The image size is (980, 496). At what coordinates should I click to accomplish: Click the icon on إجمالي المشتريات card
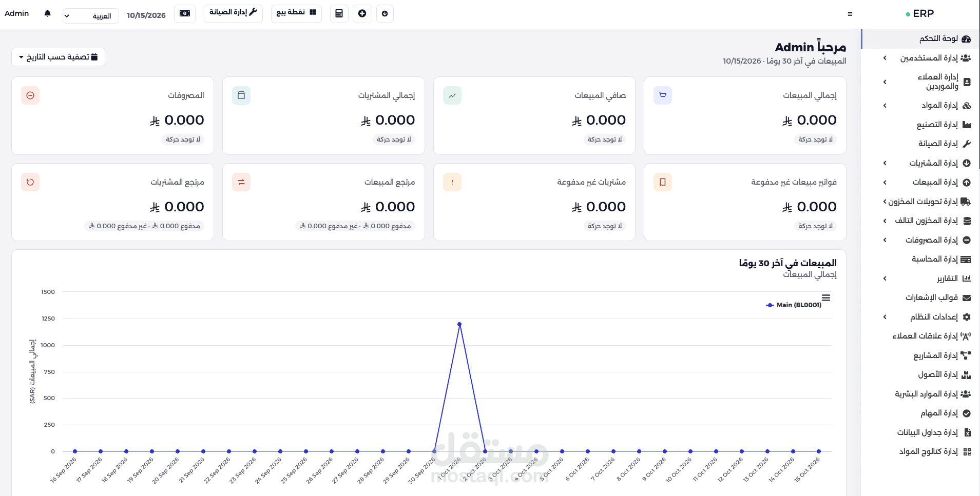point(241,95)
